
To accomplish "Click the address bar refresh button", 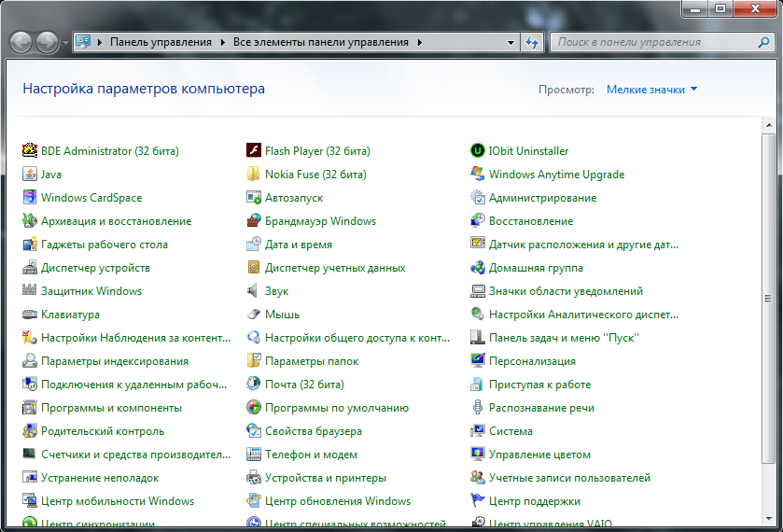I will pyautogui.click(x=532, y=42).
